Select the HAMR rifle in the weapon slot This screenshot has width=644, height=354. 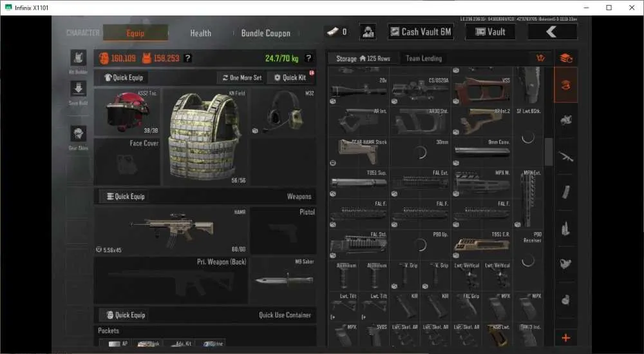click(171, 231)
